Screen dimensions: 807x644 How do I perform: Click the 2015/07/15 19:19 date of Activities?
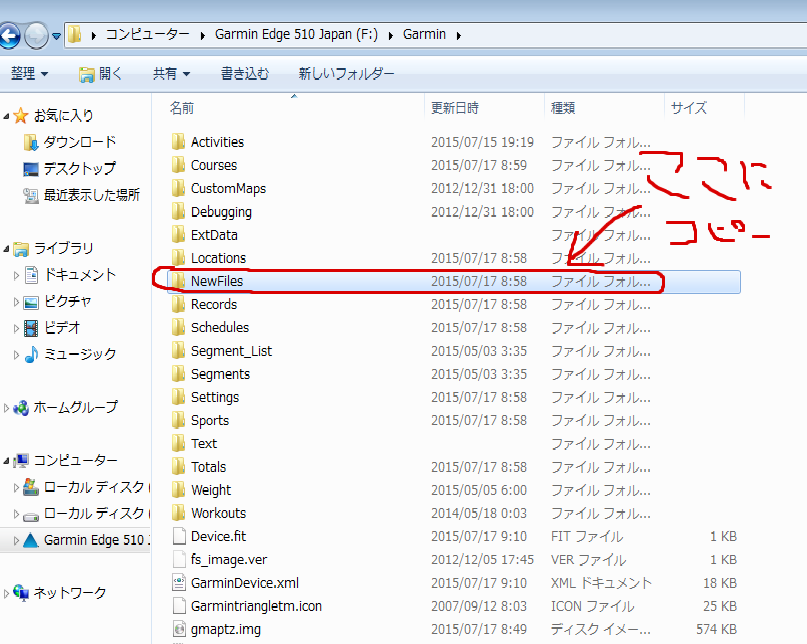[x=482, y=142]
